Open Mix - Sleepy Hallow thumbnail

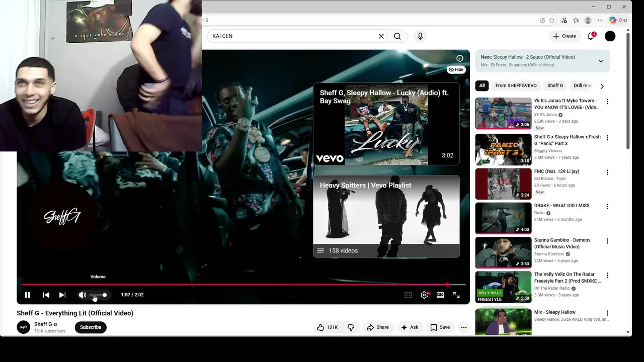(503, 322)
